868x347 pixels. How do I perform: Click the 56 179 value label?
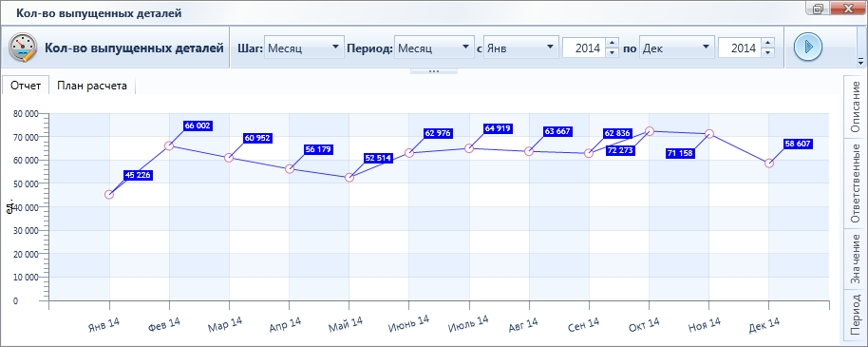(x=318, y=149)
